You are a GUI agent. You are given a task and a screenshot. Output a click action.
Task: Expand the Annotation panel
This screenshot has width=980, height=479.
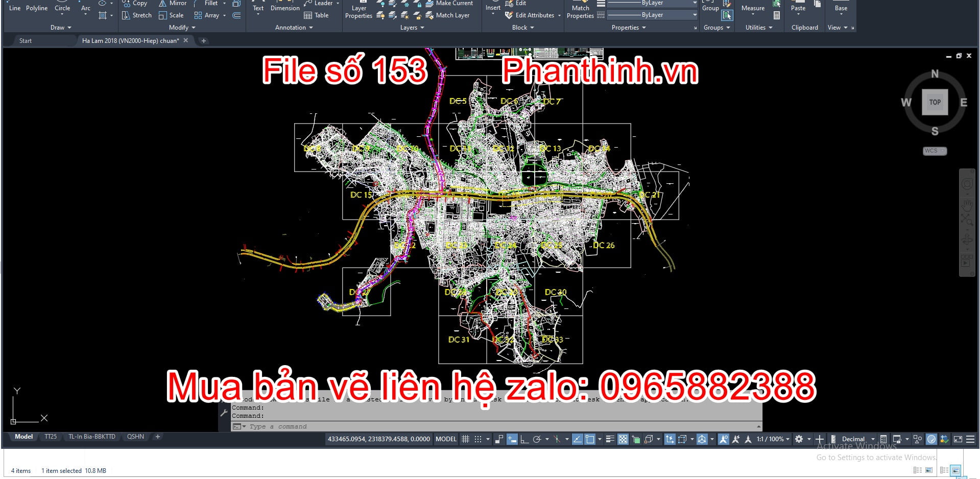tap(294, 28)
